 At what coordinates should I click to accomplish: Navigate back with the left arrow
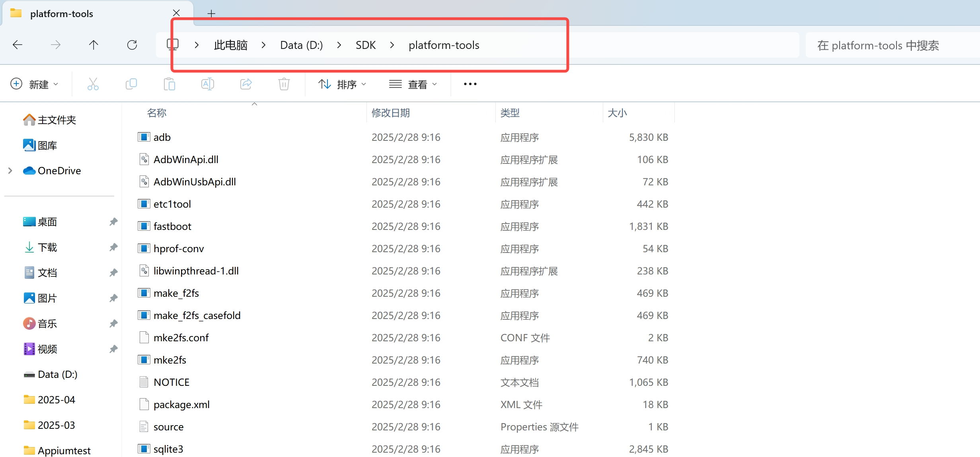(18, 45)
